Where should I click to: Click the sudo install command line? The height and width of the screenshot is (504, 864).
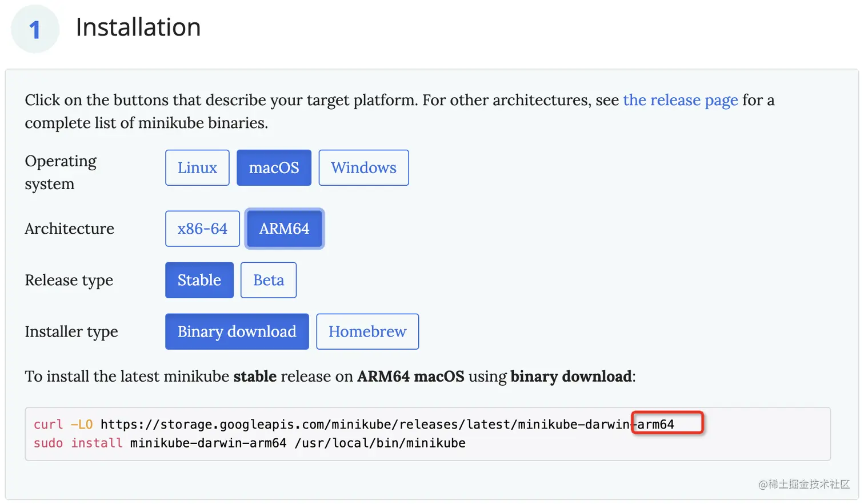click(250, 443)
